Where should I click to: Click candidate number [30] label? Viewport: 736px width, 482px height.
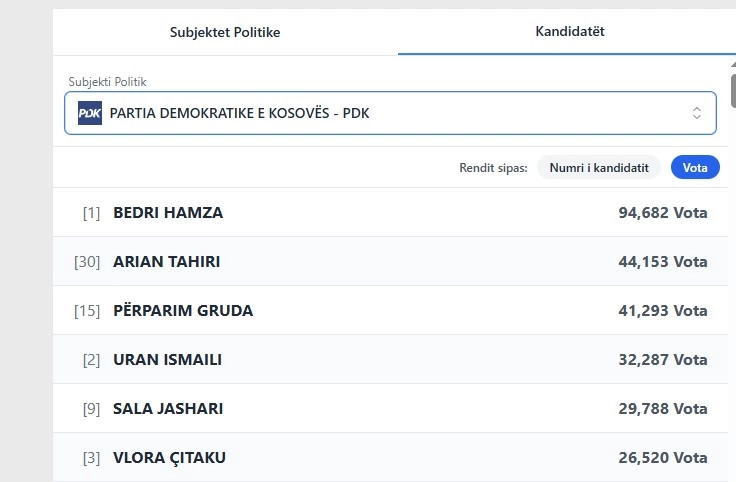pyautogui.click(x=87, y=262)
